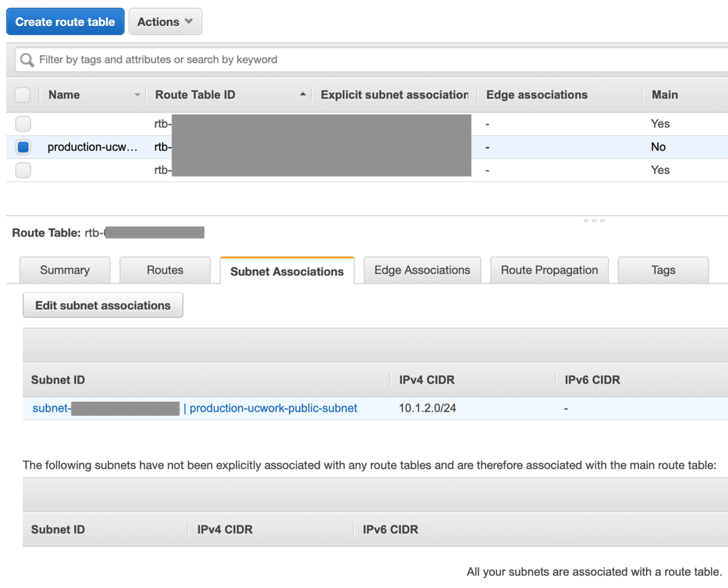Click the Route Table ID sort arrow
Image resolution: width=728 pixels, height=588 pixels.
tap(303, 95)
